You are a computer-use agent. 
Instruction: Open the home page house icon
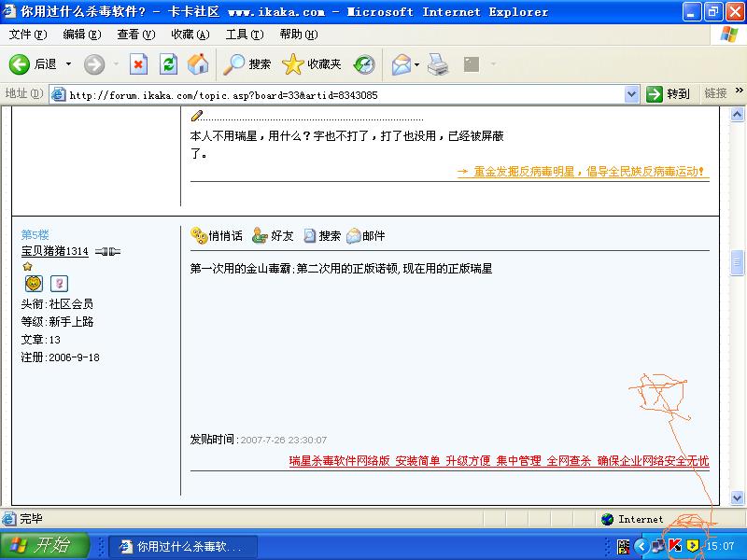(x=198, y=64)
